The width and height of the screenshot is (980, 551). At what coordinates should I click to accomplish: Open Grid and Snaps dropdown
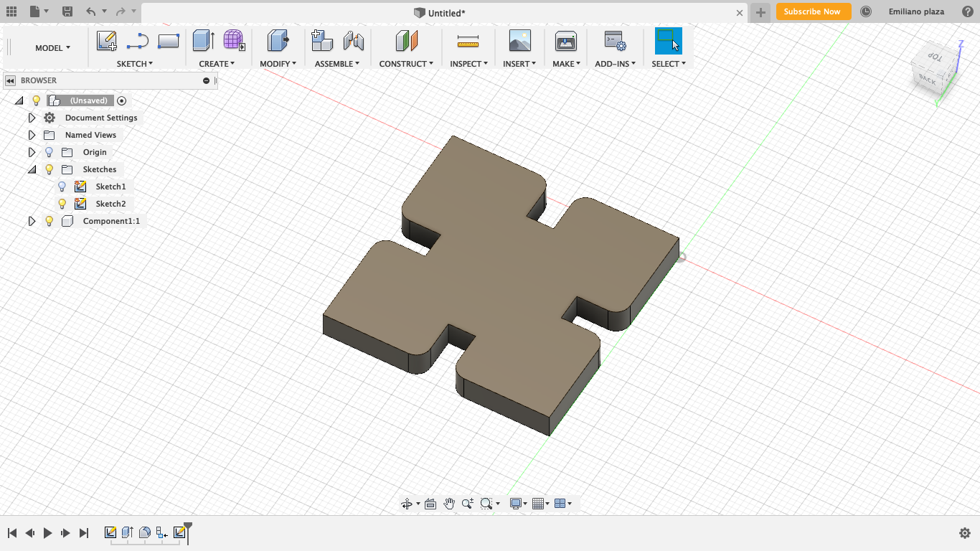pos(540,504)
